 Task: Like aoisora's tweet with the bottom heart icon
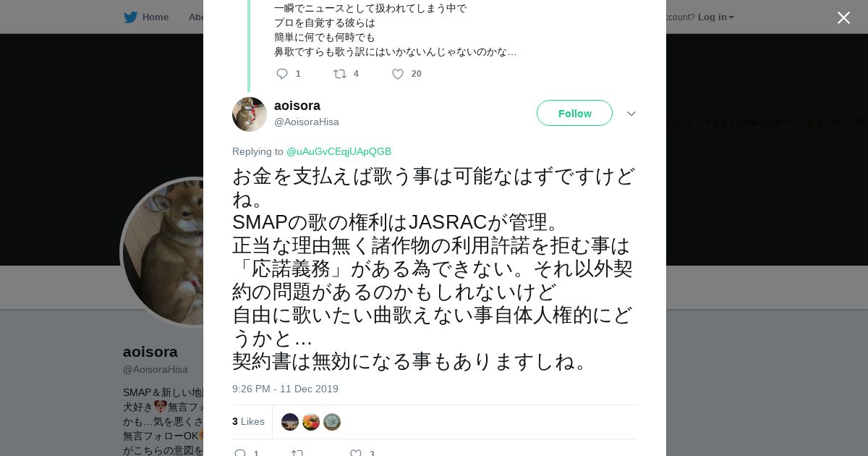tap(356, 453)
